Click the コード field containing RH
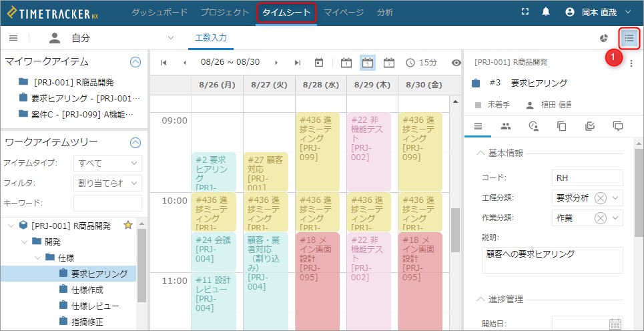The height and width of the screenshot is (331, 644). pos(588,178)
